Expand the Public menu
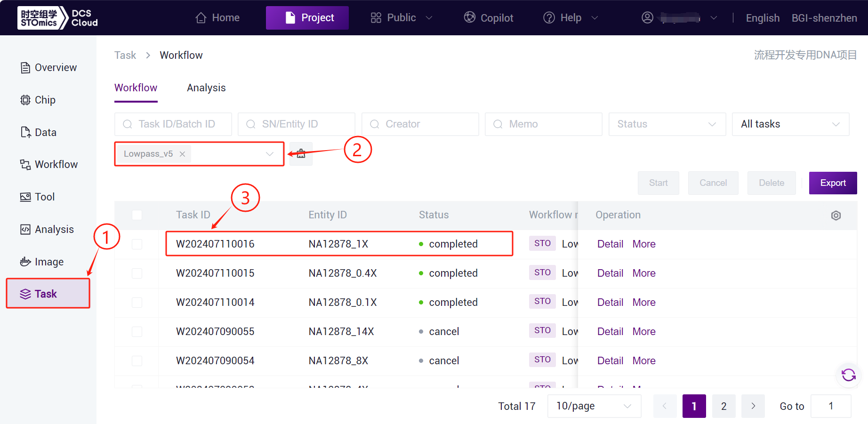The image size is (868, 424). pyautogui.click(x=401, y=18)
